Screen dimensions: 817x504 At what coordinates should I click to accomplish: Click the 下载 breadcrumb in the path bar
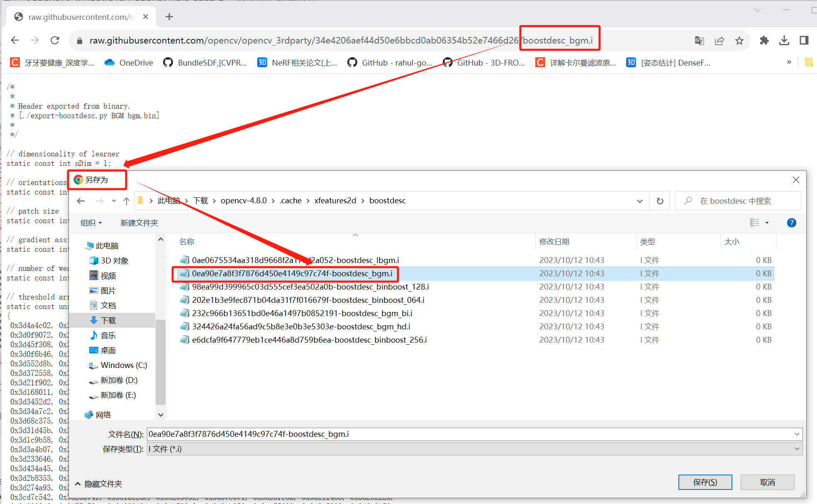200,201
